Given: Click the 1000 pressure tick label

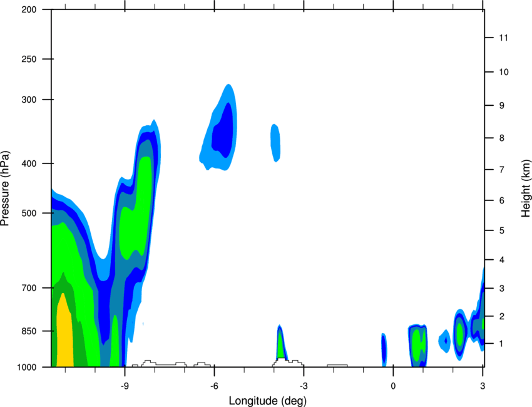Looking at the screenshot, I should (x=27, y=368).
